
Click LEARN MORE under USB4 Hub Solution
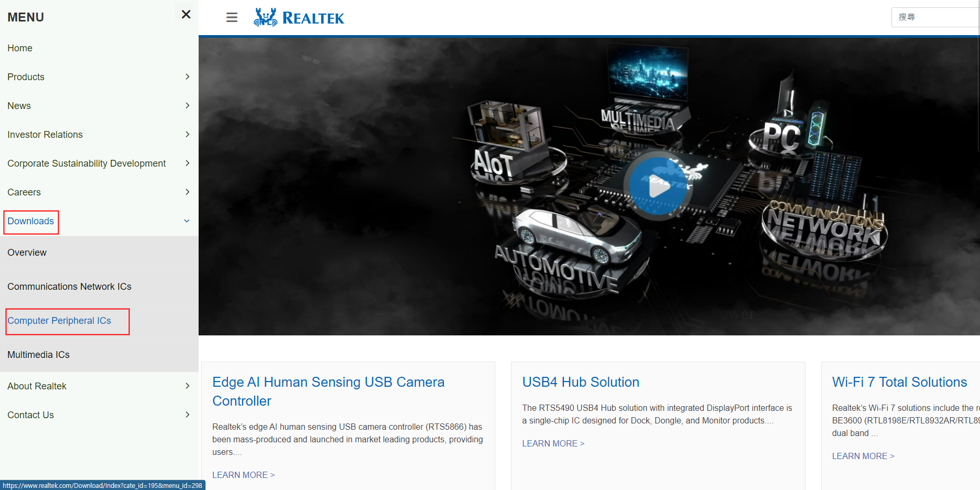pyautogui.click(x=553, y=443)
